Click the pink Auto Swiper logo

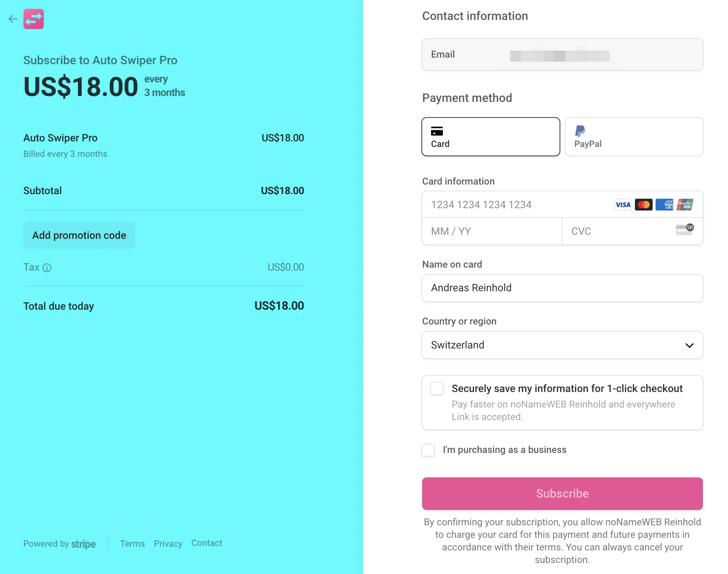point(34,19)
